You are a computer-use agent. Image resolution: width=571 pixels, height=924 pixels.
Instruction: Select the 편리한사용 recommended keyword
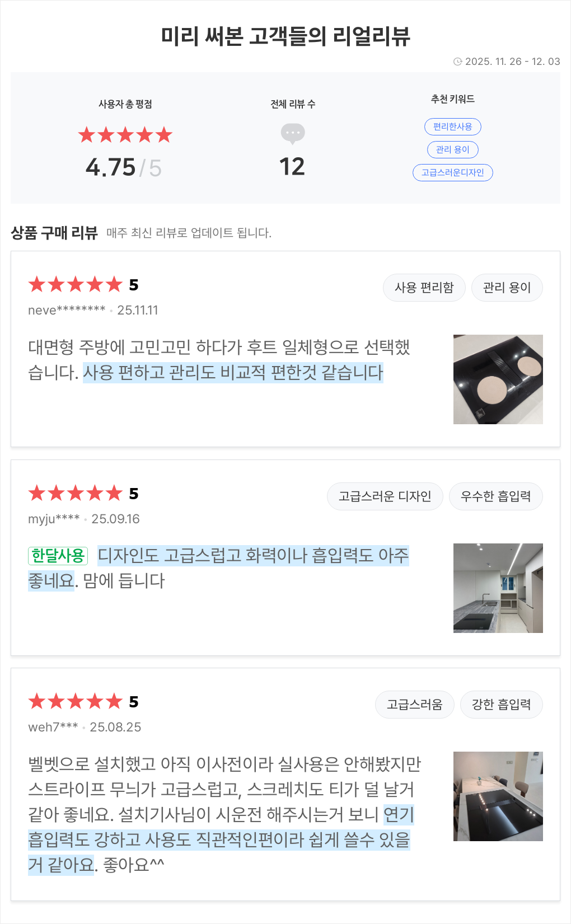pyautogui.click(x=452, y=126)
